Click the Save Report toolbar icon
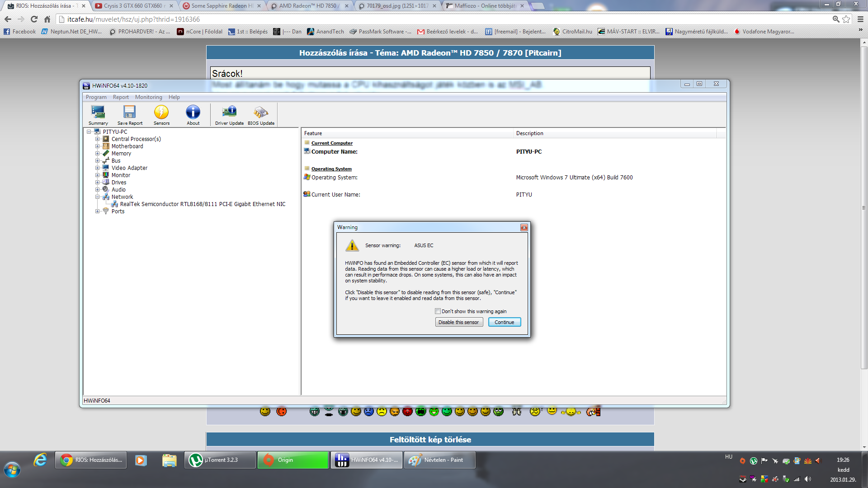Viewport: 868px width, 488px height. (x=130, y=115)
